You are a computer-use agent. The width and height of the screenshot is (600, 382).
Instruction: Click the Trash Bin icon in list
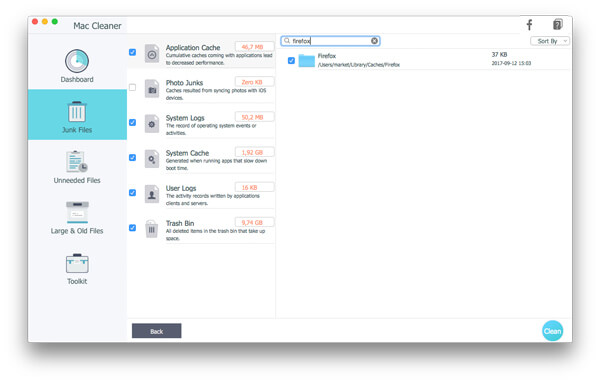coord(152,229)
